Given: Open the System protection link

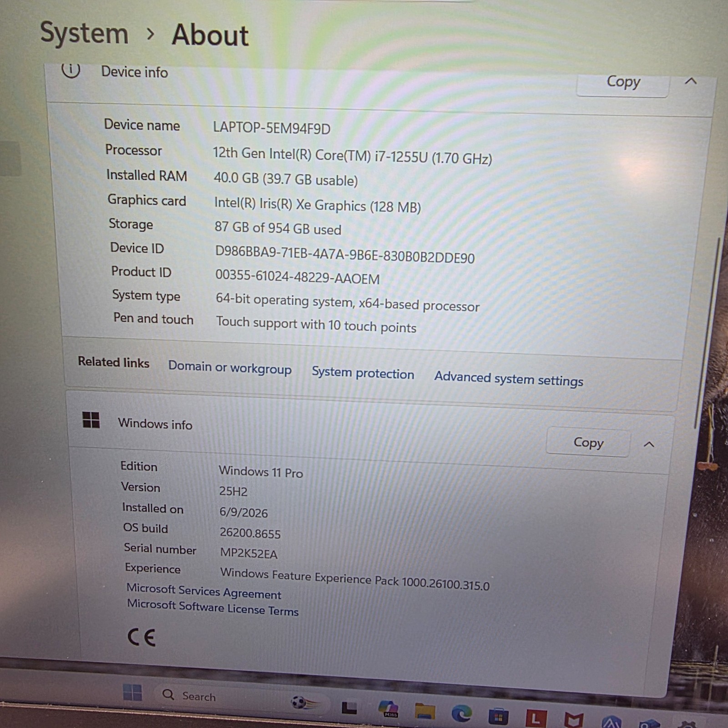Looking at the screenshot, I should 363,373.
